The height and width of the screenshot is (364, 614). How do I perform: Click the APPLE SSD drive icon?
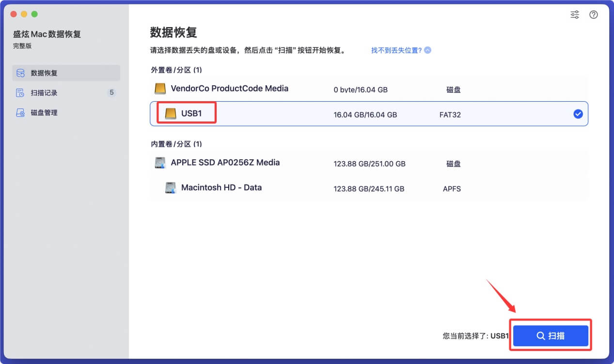pos(160,163)
